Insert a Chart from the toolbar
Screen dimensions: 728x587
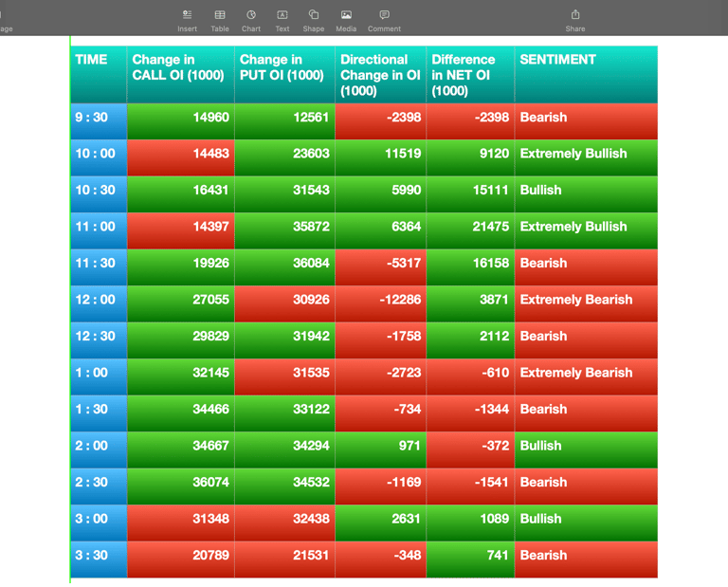[250, 21]
